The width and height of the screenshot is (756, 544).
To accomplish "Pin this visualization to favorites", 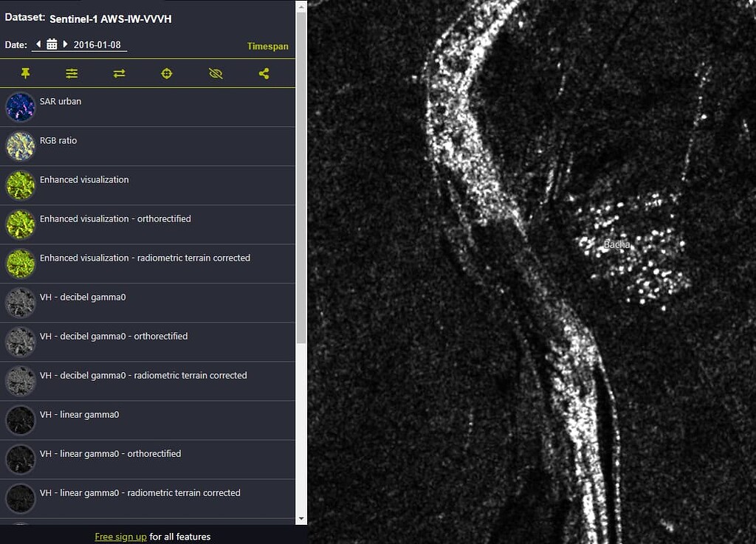I will coord(24,73).
